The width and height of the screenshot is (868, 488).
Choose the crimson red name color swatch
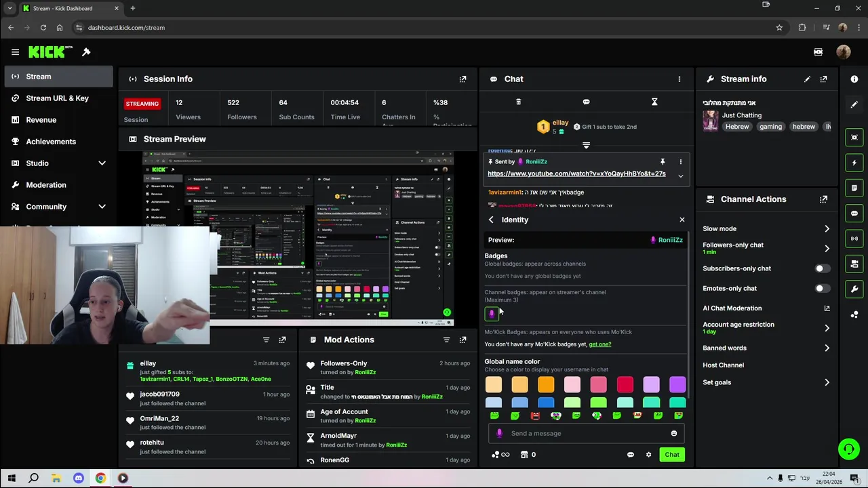pyautogui.click(x=625, y=385)
